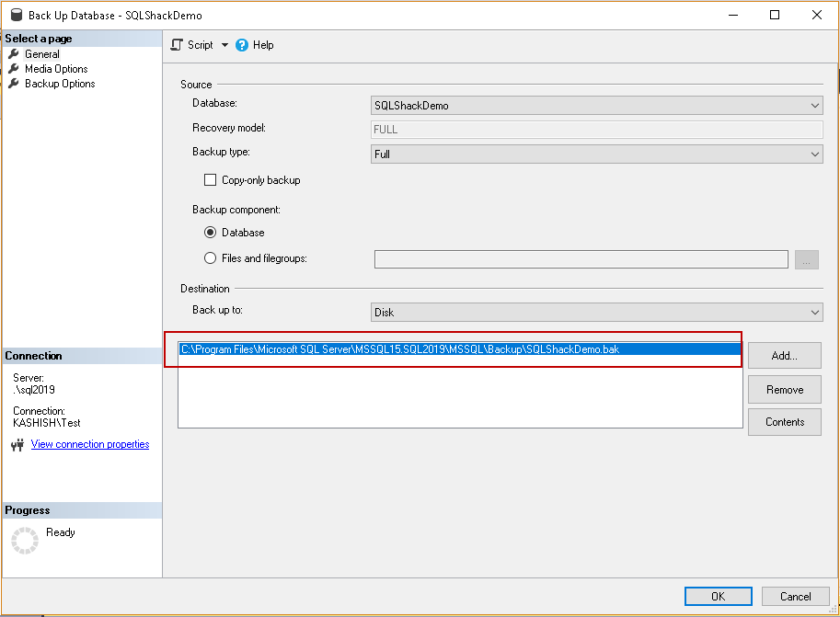Click the wrench icon beside Backup Options
This screenshot has width=840, height=617.
point(14,83)
